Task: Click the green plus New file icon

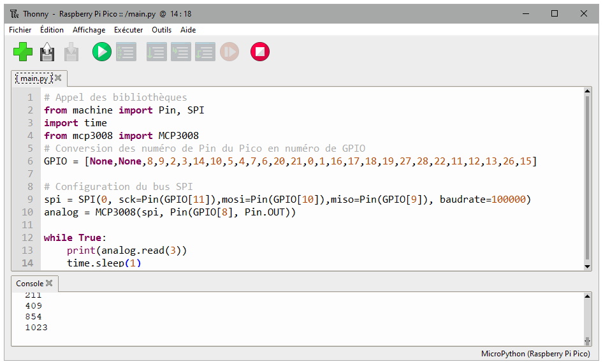Action: click(x=23, y=52)
